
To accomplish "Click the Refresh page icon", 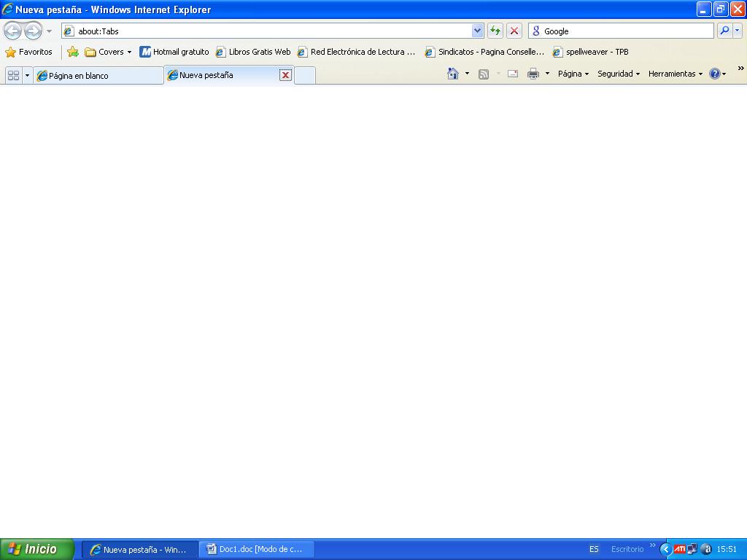I will click(495, 31).
